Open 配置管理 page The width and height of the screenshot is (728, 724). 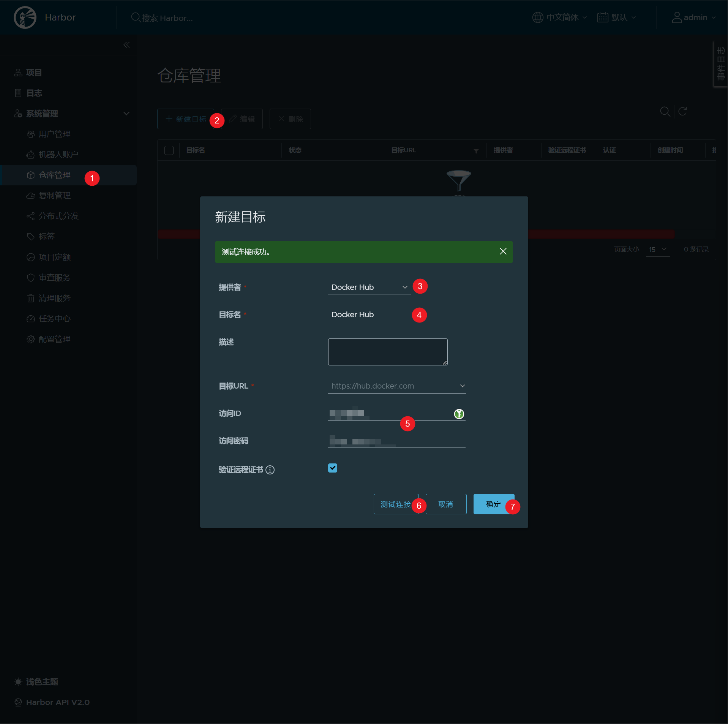55,339
